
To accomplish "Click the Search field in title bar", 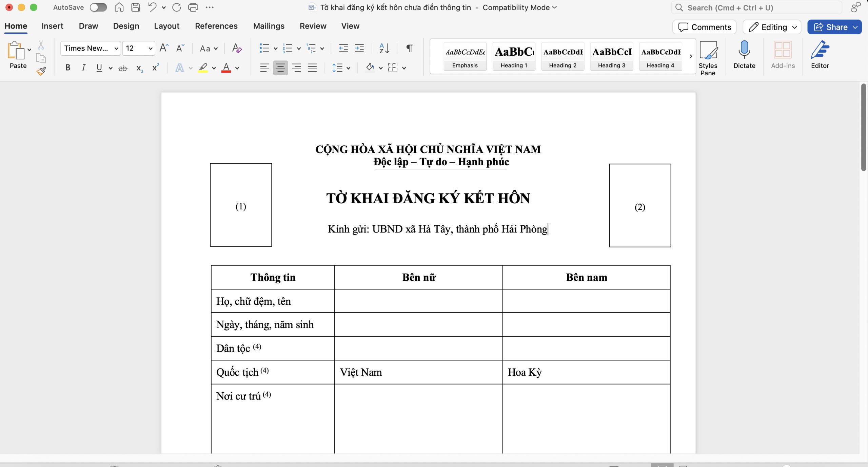I will (x=756, y=7).
